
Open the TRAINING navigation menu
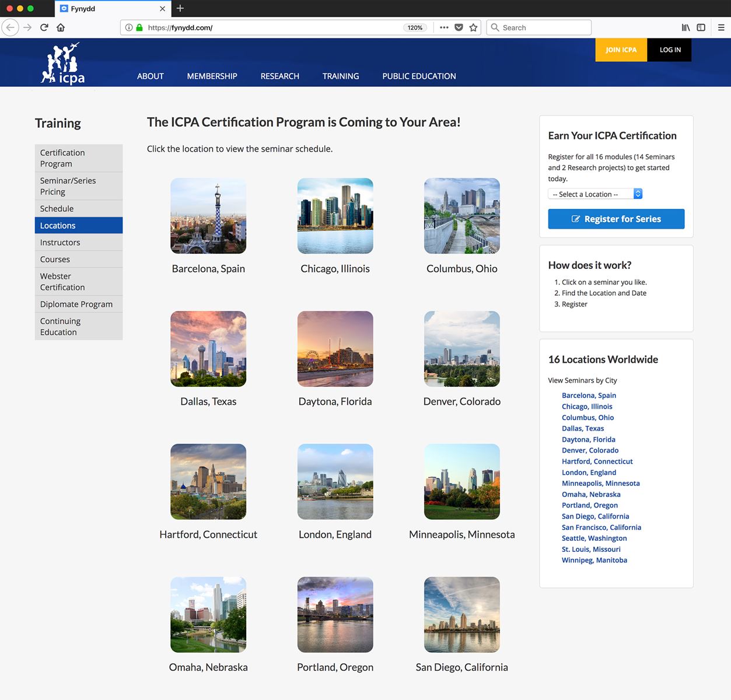341,76
